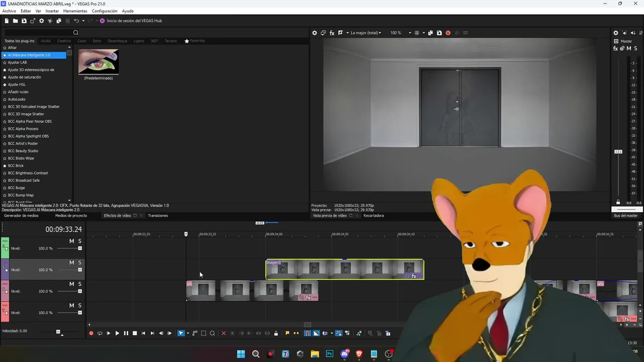This screenshot has width=644, height=362.
Task: Click the preview overlays grid icon
Action: (x=417, y=33)
